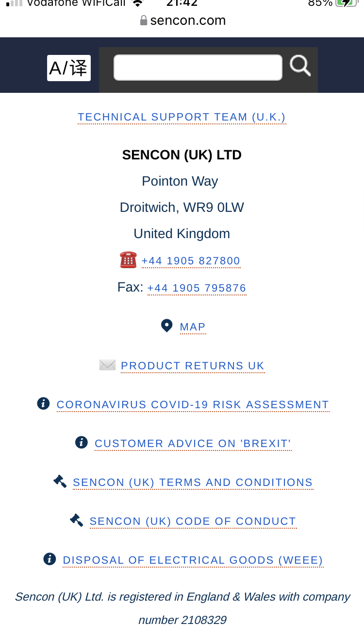Screen dimensions: 364x640
Task: Tap the A/译 translate icon
Action: click(x=69, y=68)
